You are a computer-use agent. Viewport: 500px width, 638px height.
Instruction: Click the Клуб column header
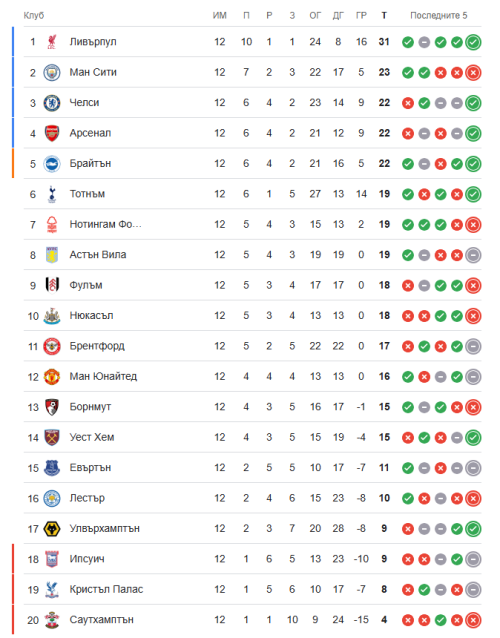33,15
